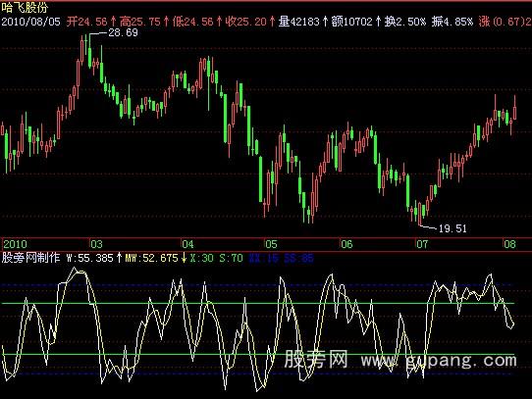Viewport: 532px width, 399px height.
Task: Click the high price 高25.75 value
Action: (139, 22)
